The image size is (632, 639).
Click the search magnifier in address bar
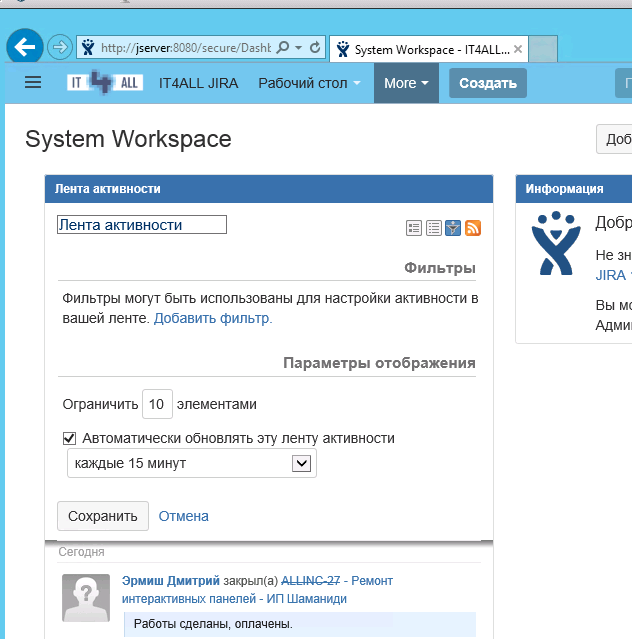282,47
